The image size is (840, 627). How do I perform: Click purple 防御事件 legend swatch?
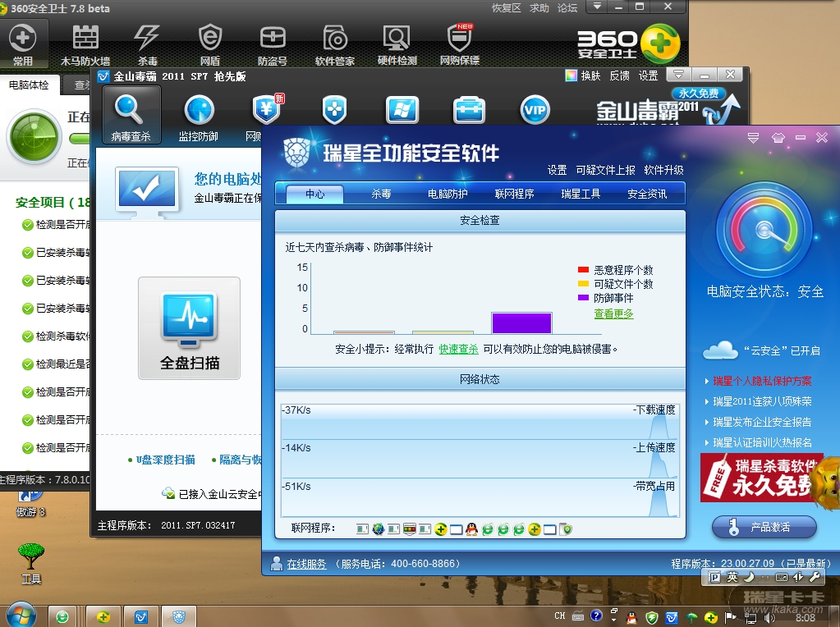(583, 297)
